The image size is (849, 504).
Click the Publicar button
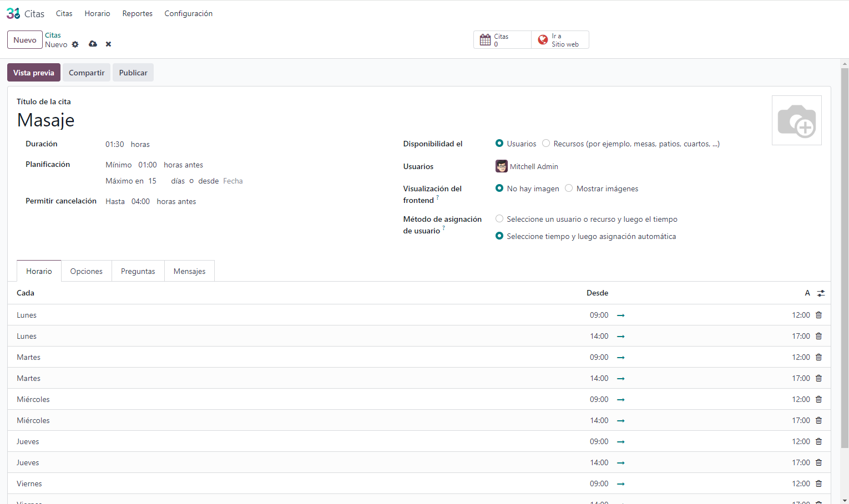[133, 73]
